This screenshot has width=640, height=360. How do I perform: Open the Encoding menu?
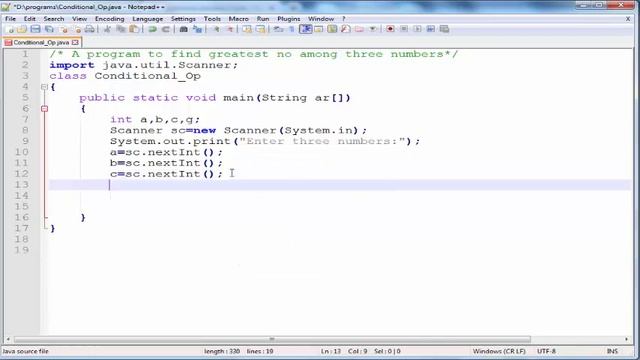(109, 19)
